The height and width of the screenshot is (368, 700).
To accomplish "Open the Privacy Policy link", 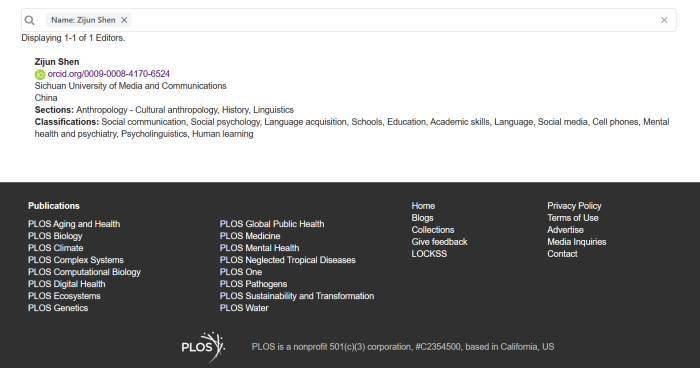I will pyautogui.click(x=574, y=206).
